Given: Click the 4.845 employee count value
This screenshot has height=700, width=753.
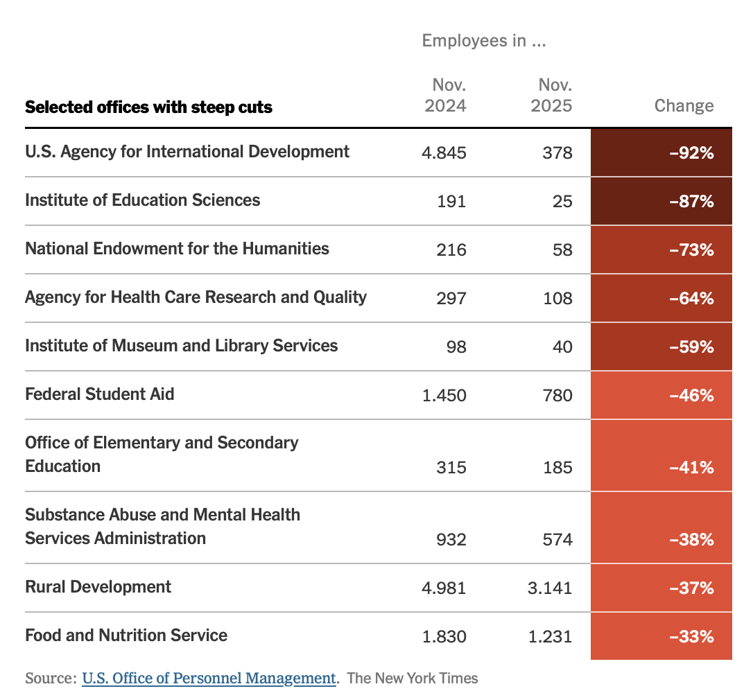Looking at the screenshot, I should [444, 152].
